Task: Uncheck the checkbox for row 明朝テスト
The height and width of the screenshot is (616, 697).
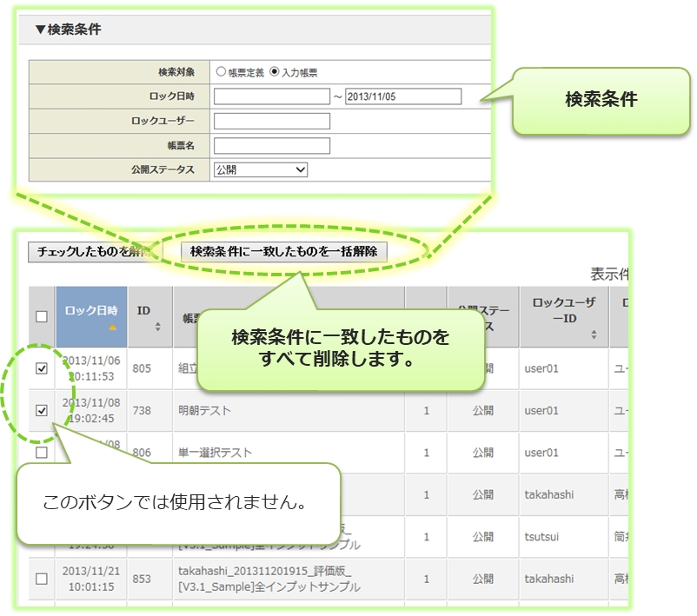Action: click(42, 410)
